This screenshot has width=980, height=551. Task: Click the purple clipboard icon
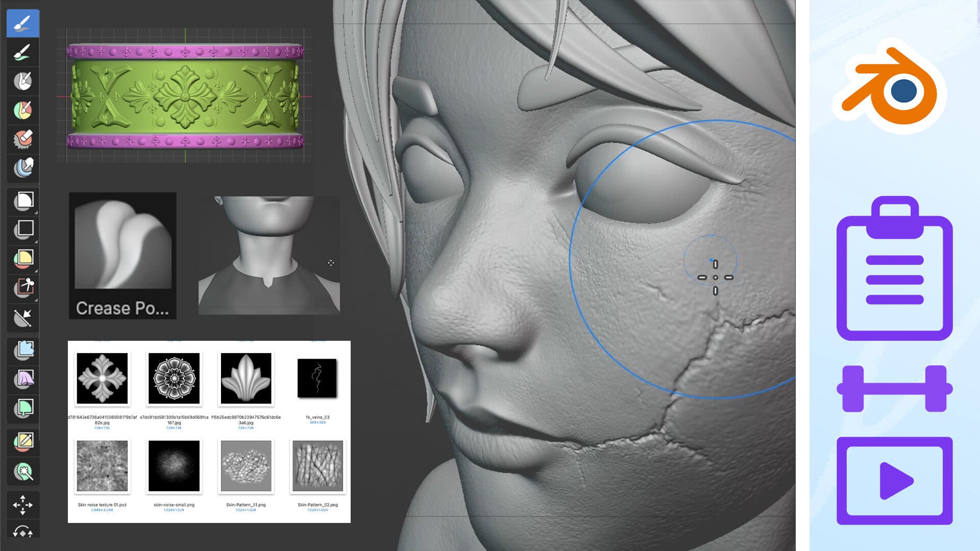pos(894,268)
